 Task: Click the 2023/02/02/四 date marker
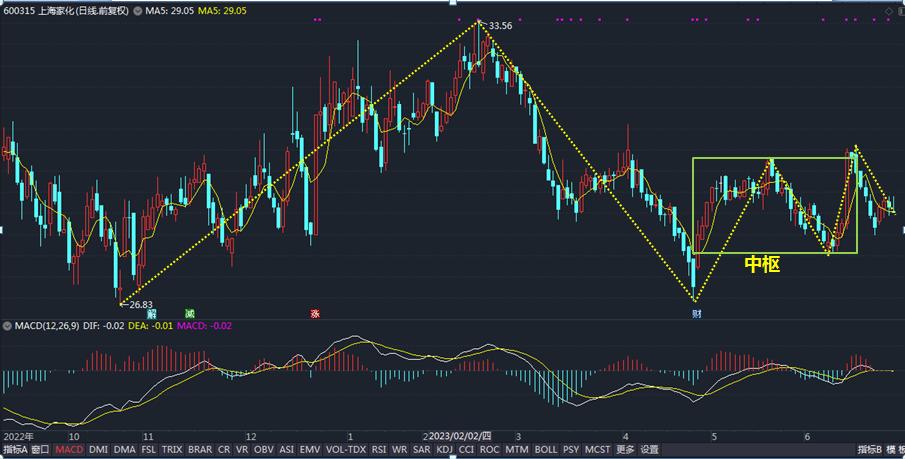tap(460, 436)
